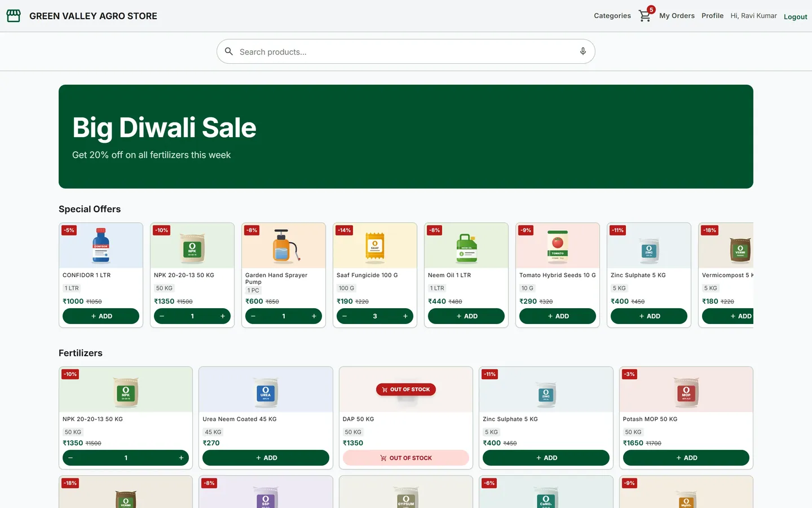
Task: Open the CONFIDOR 1 LTR product image
Action: (101, 246)
